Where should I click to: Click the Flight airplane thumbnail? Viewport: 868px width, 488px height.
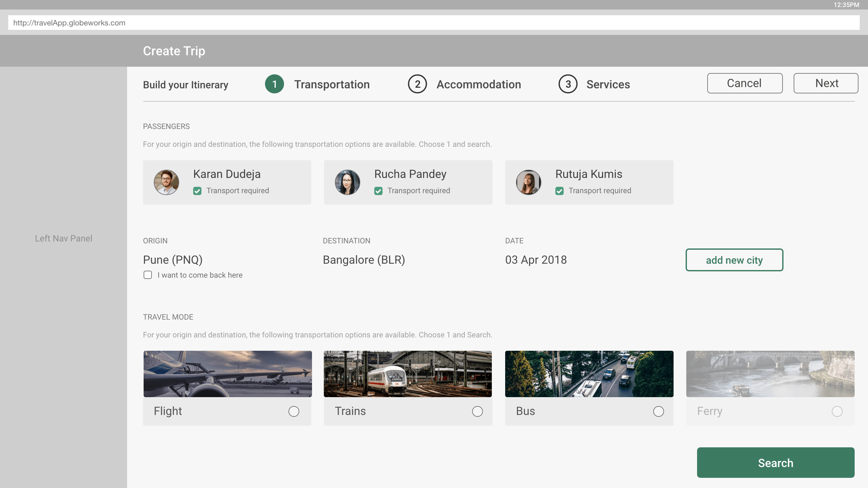227,374
